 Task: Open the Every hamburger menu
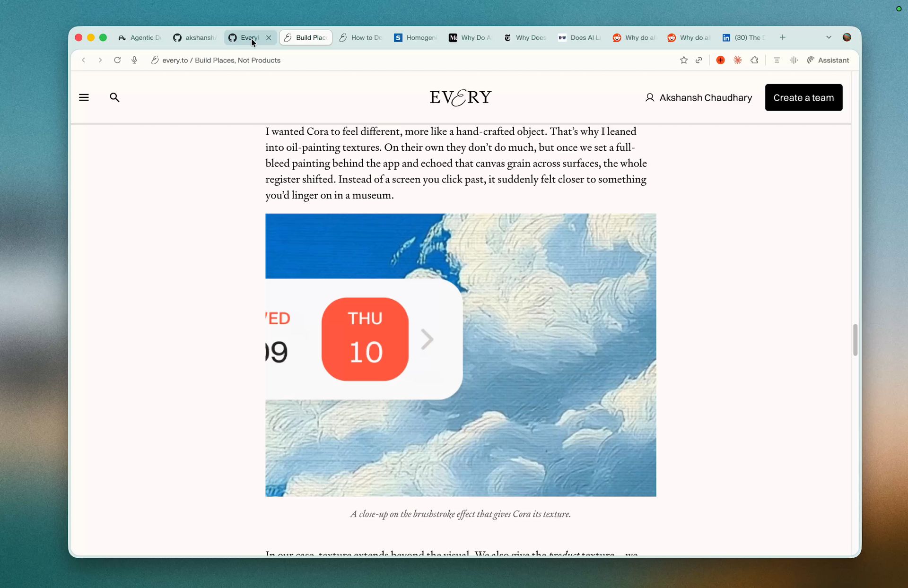(x=84, y=97)
